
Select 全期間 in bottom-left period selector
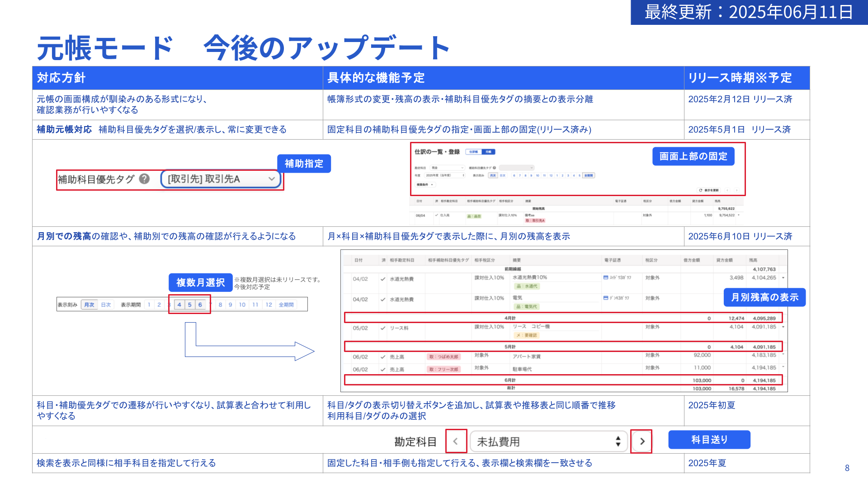pos(286,305)
